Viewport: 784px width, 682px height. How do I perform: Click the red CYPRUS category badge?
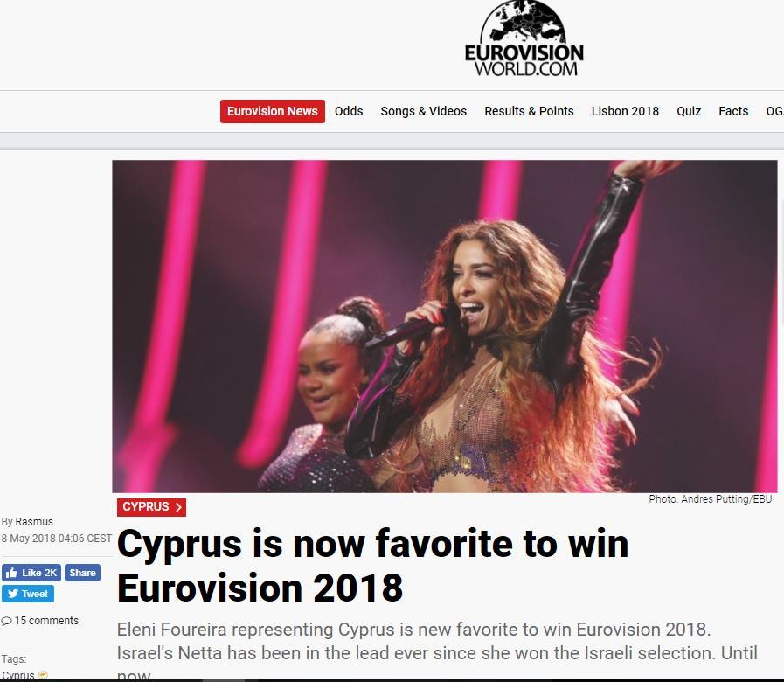click(151, 507)
